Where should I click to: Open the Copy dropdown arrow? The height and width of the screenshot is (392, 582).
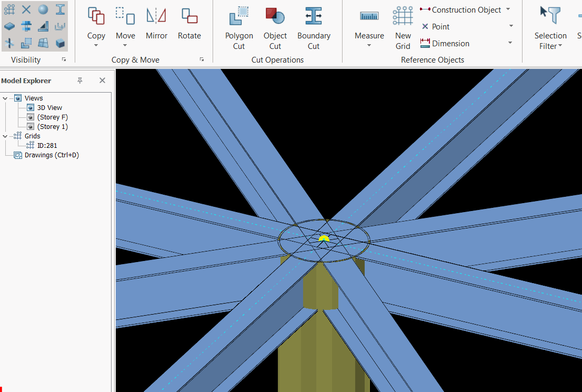[x=96, y=46]
